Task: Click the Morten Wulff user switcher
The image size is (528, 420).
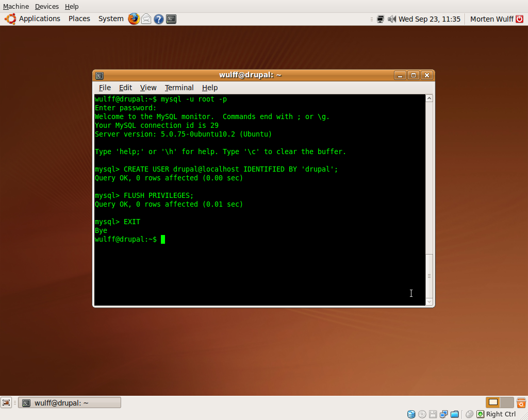Action: coord(491,19)
